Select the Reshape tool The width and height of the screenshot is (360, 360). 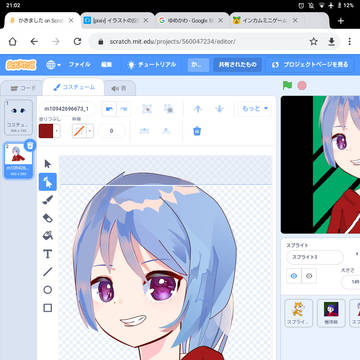click(48, 182)
